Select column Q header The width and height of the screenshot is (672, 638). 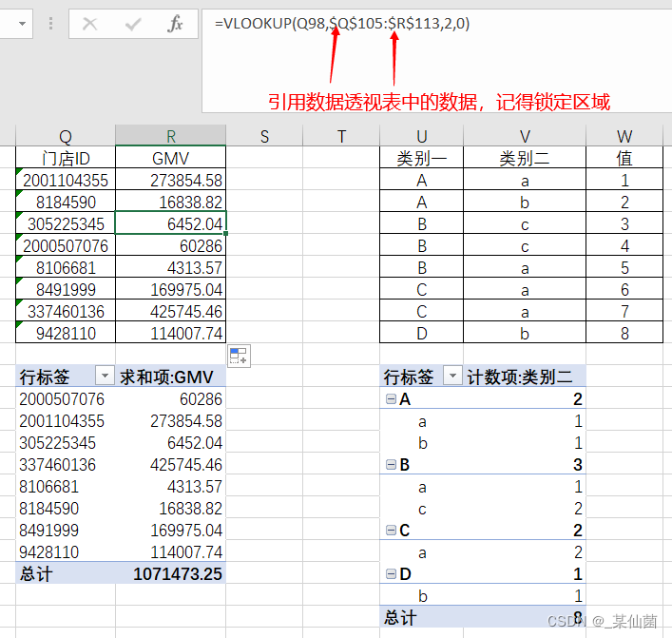point(66,136)
